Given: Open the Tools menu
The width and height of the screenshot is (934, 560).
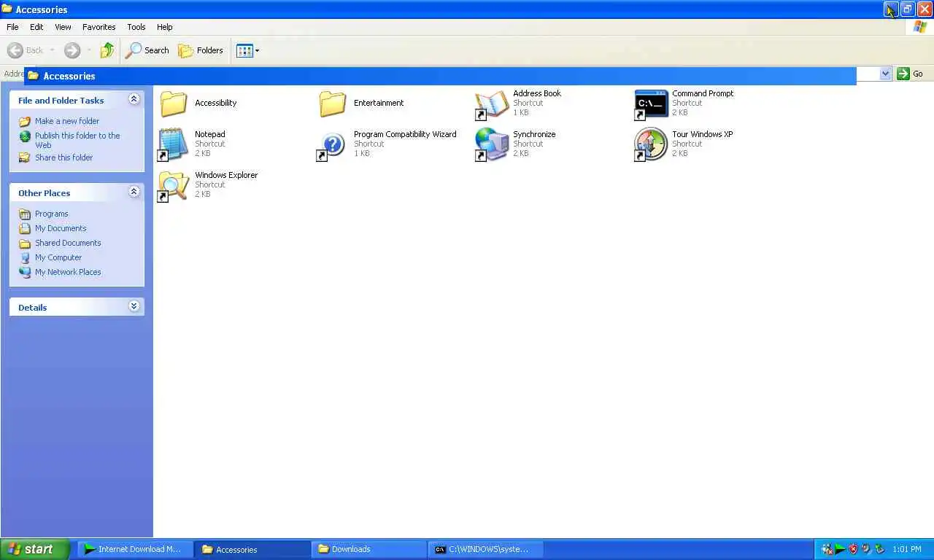Looking at the screenshot, I should pos(136,27).
